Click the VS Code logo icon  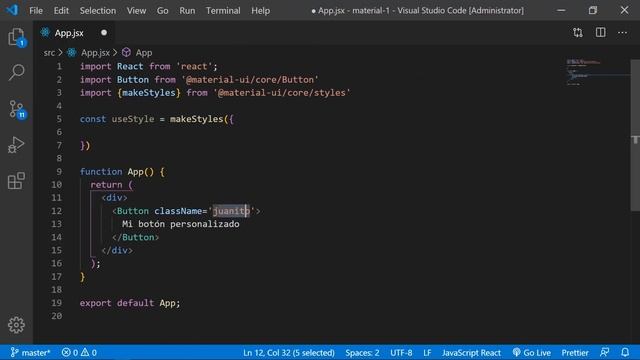point(12,10)
